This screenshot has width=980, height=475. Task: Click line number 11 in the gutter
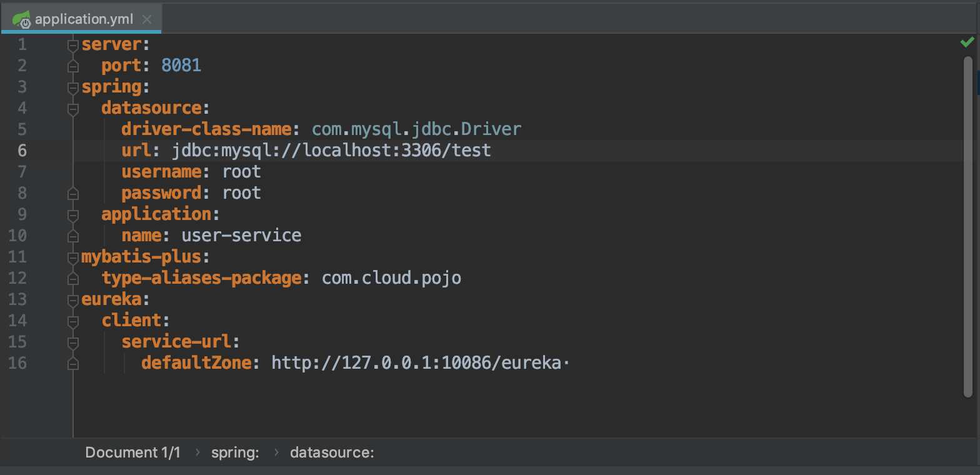pos(17,257)
